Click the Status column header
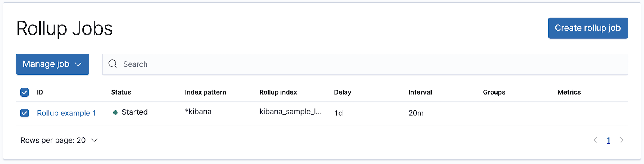The height and width of the screenshot is (164, 644). [121, 92]
